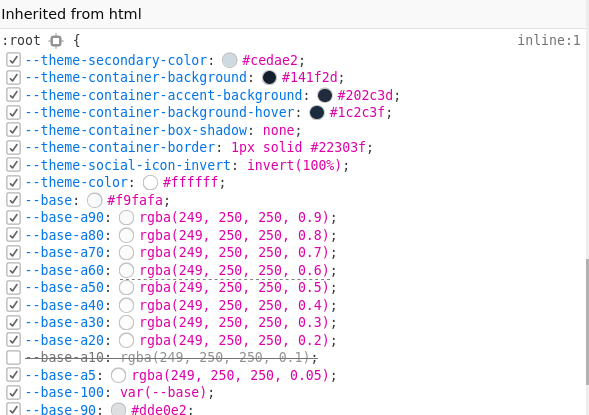Uncheck the --base-a5 declaration
The height and width of the screenshot is (415, 589).
pos(14,375)
